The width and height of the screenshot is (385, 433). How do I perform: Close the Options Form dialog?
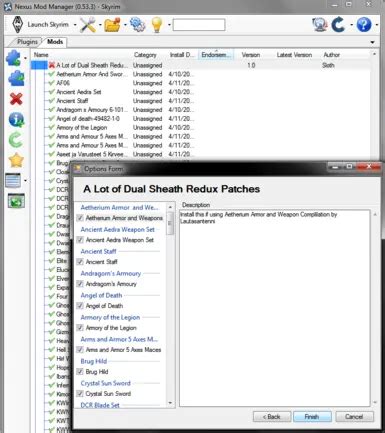coord(369,166)
